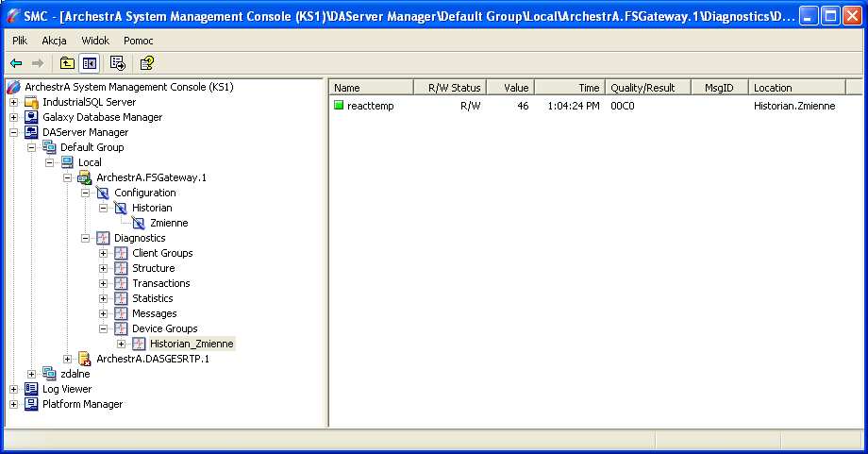The height and width of the screenshot is (454, 868).
Task: Open the Widok menu
Action: click(95, 41)
